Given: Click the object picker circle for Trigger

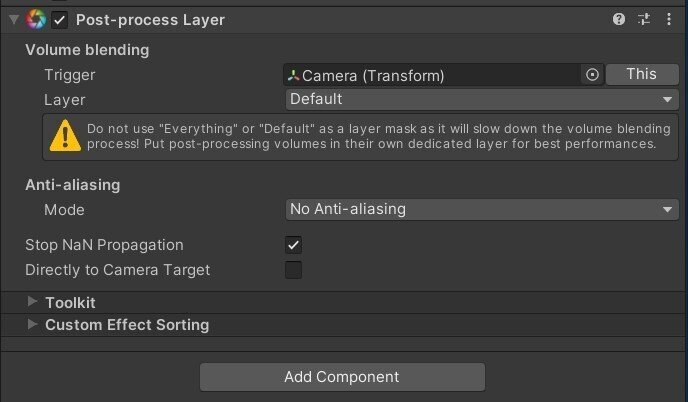Looking at the screenshot, I should tap(592, 75).
